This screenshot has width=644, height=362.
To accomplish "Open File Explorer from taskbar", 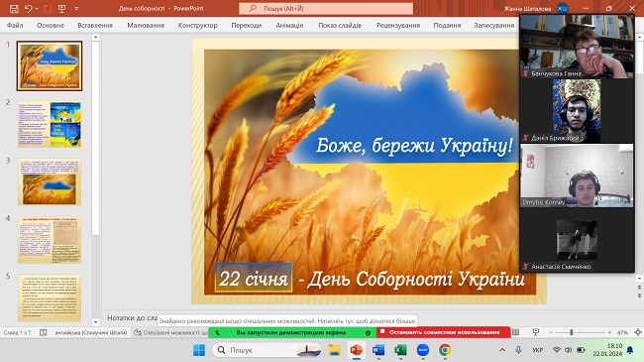I will (334, 350).
